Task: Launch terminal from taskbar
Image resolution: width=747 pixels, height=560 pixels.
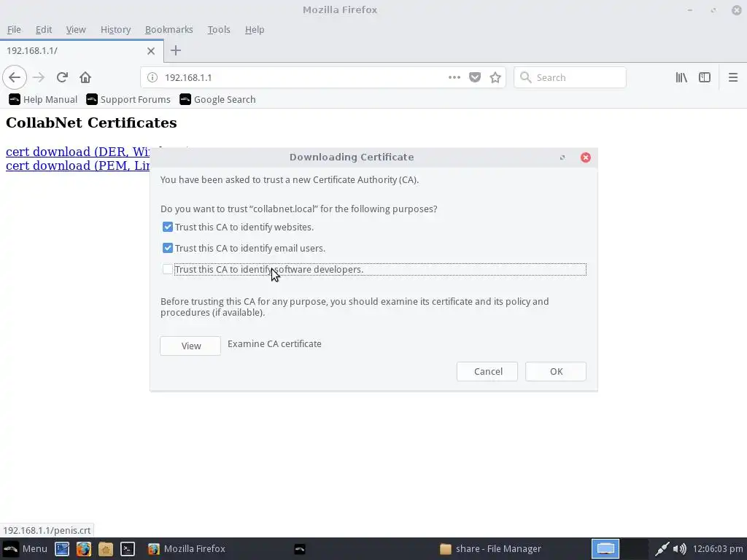Action: coord(128,549)
